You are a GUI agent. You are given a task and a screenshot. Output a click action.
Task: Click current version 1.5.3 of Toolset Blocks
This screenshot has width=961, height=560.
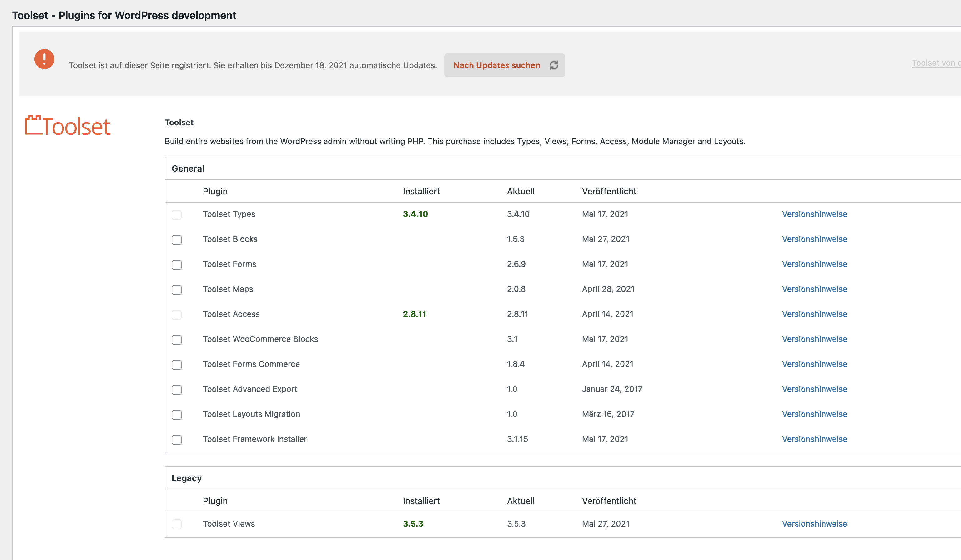[x=516, y=239]
